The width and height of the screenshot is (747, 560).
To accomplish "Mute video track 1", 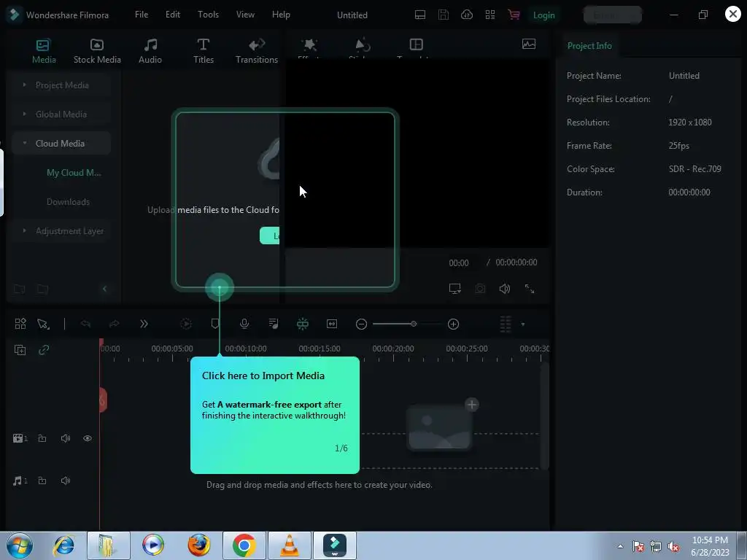I will tap(66, 438).
